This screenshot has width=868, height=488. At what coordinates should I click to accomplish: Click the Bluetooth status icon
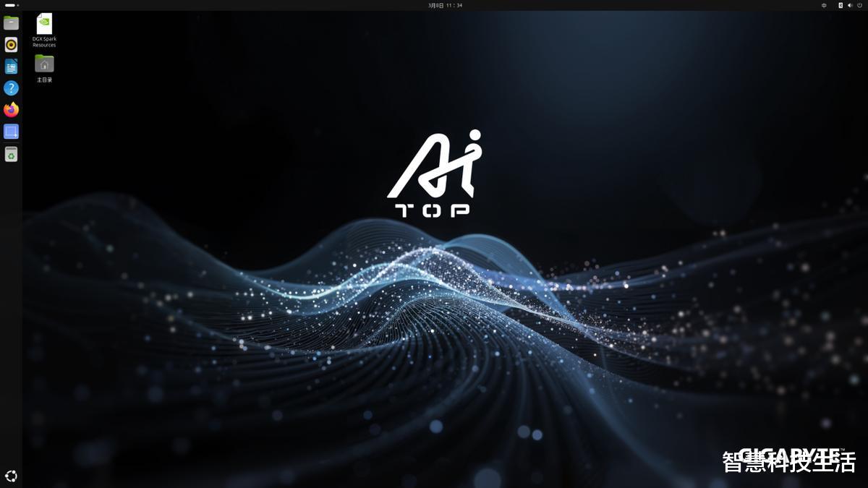(x=841, y=5)
